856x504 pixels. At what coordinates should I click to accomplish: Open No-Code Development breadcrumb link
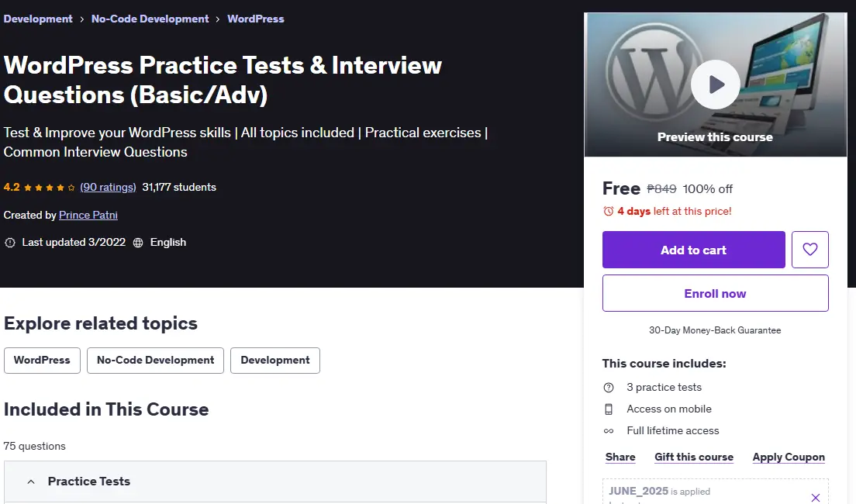pos(150,19)
